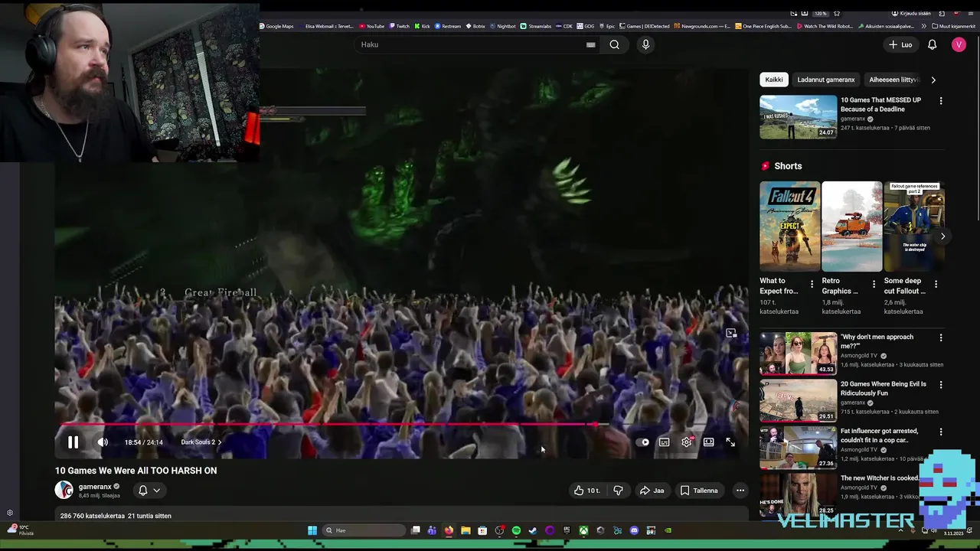Open '10 Games That MESSED UP' video thumbnail

click(798, 117)
